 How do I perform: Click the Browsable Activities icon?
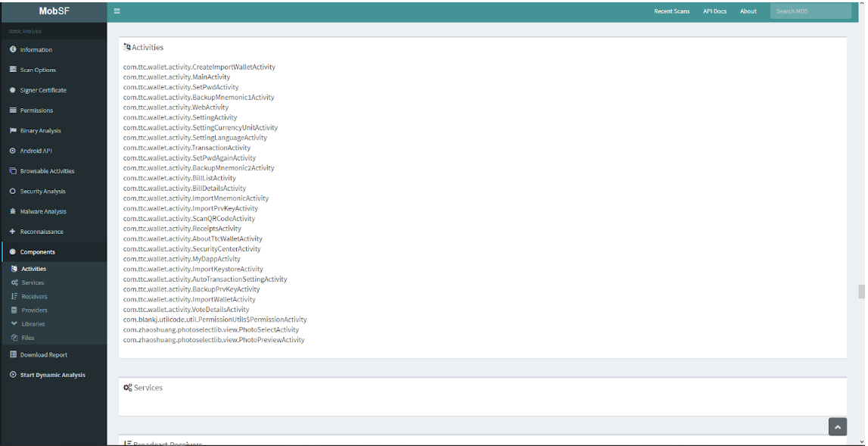click(14, 170)
